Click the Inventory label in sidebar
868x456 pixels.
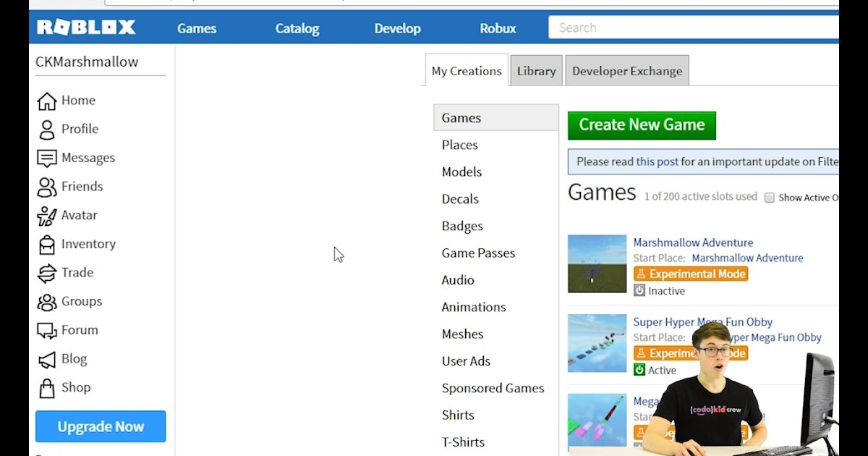pyautogui.click(x=88, y=244)
